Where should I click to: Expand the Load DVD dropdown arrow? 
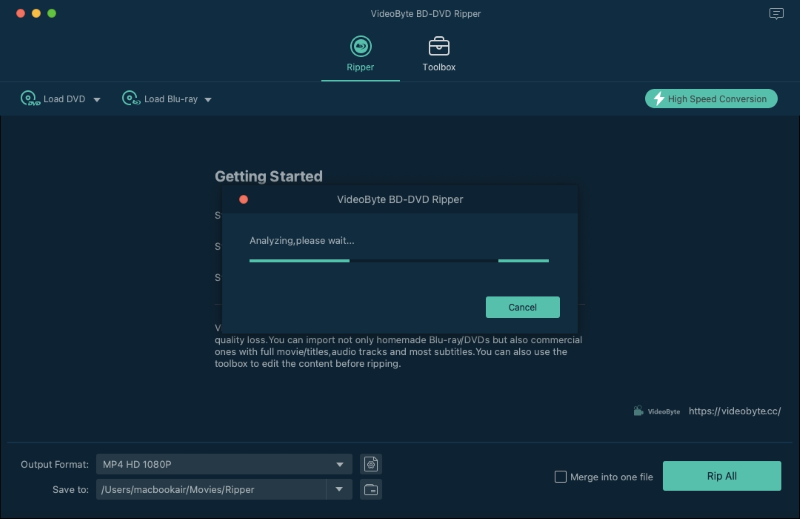click(96, 100)
